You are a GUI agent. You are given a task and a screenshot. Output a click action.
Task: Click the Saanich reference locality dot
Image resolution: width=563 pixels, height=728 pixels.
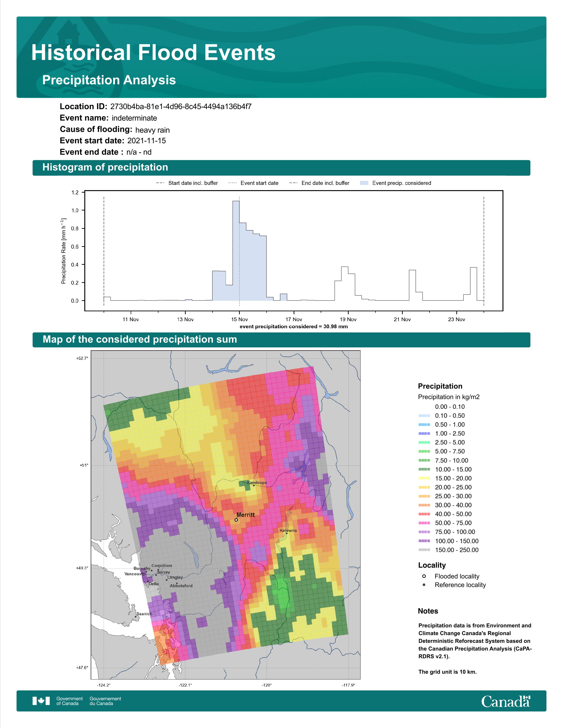tap(135, 616)
